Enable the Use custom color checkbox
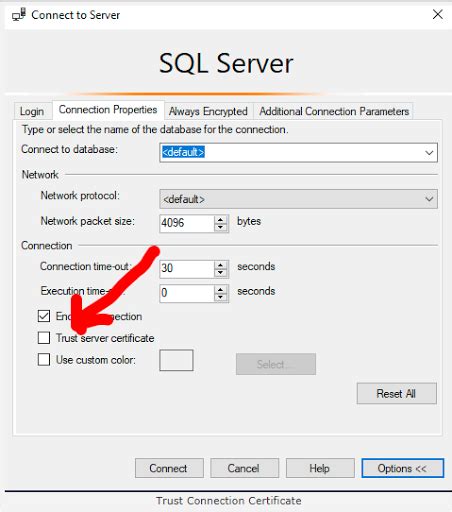Viewport: 452px width, 512px height. tap(44, 360)
